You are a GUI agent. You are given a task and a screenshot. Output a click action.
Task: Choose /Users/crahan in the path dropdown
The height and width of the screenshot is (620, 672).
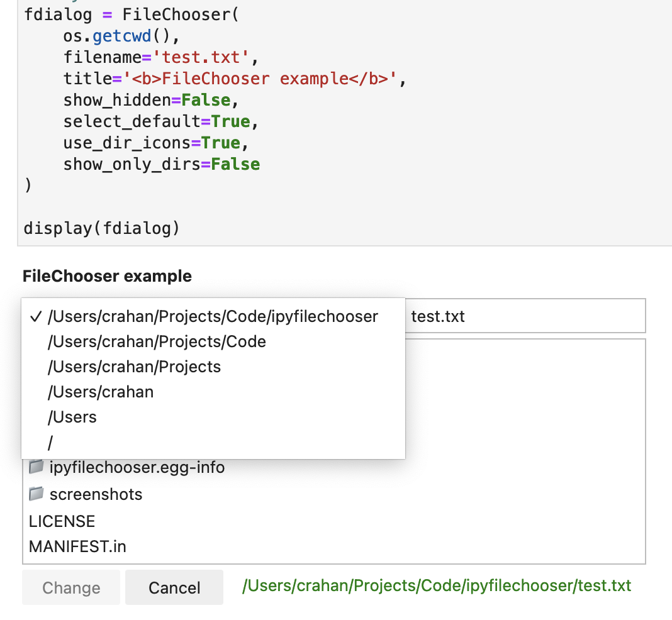[x=101, y=392]
